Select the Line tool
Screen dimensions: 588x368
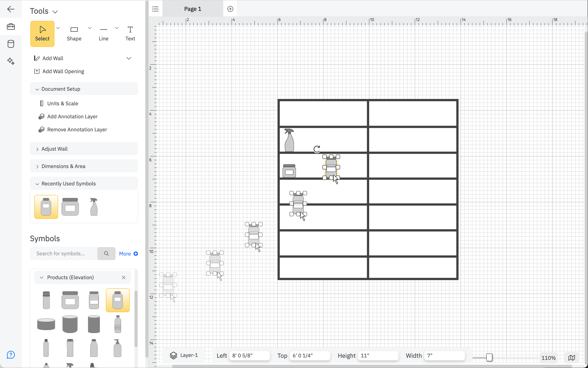tap(103, 34)
